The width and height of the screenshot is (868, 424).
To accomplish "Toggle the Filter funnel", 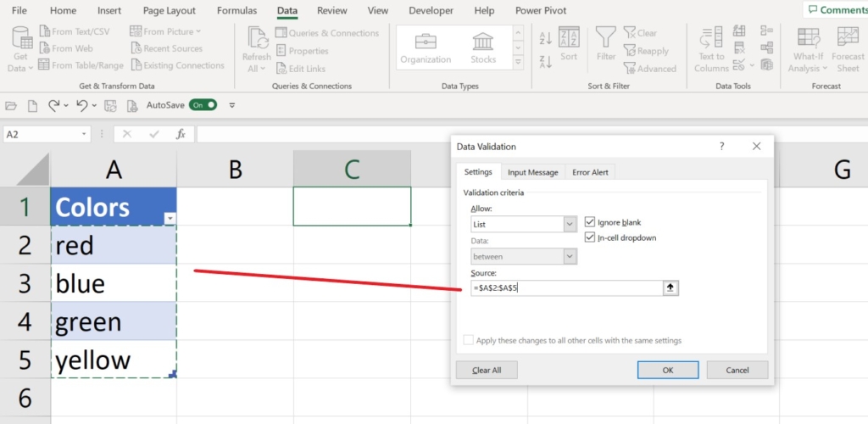I will [606, 44].
